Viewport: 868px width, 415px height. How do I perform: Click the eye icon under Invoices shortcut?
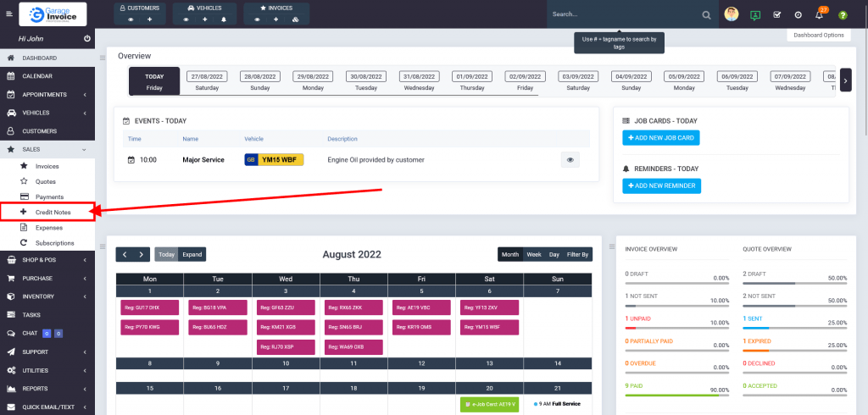tap(256, 19)
